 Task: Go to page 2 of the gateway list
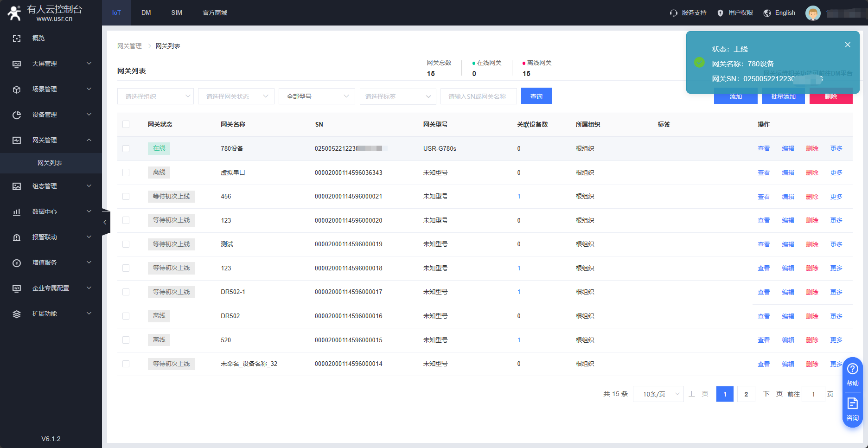746,394
